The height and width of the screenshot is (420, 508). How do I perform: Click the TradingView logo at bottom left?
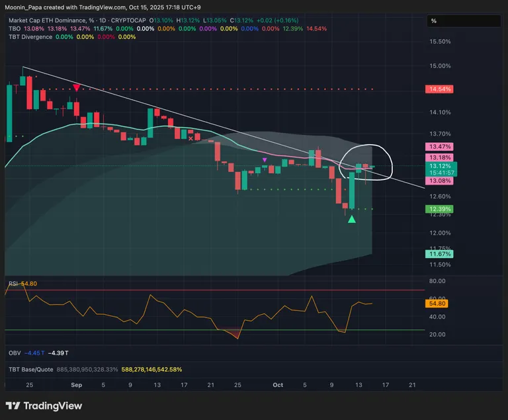click(x=44, y=405)
